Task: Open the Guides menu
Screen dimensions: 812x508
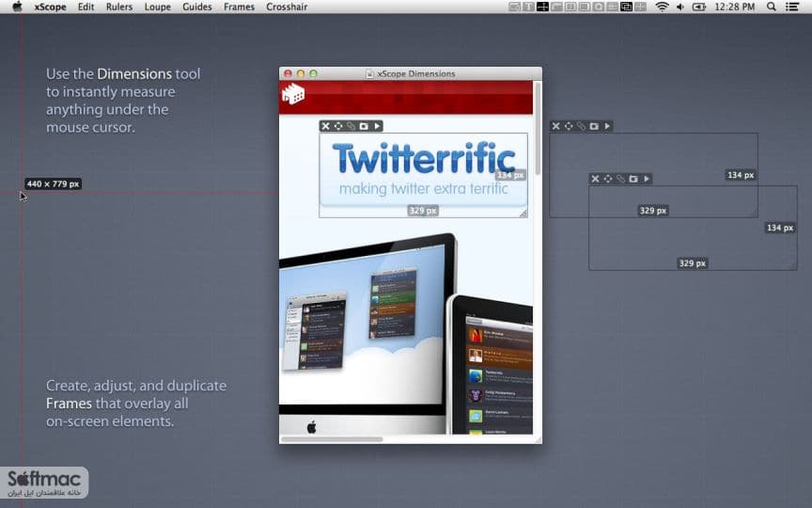Action: point(196,7)
